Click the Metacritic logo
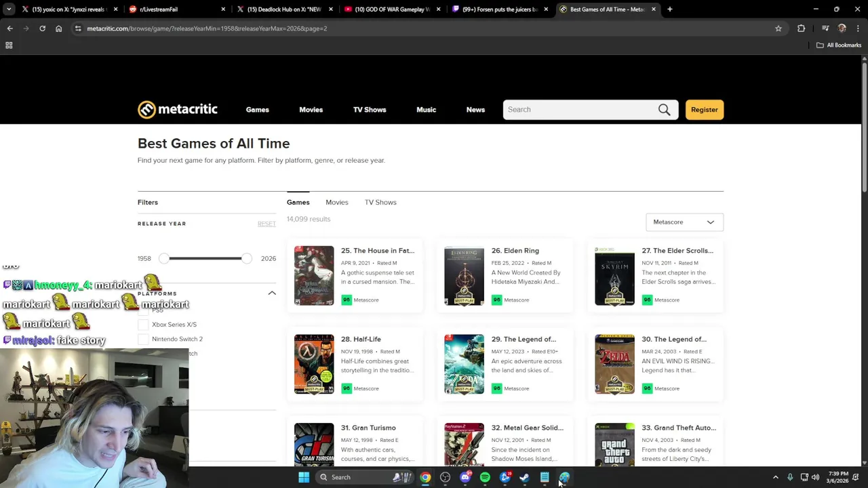 [x=178, y=109]
